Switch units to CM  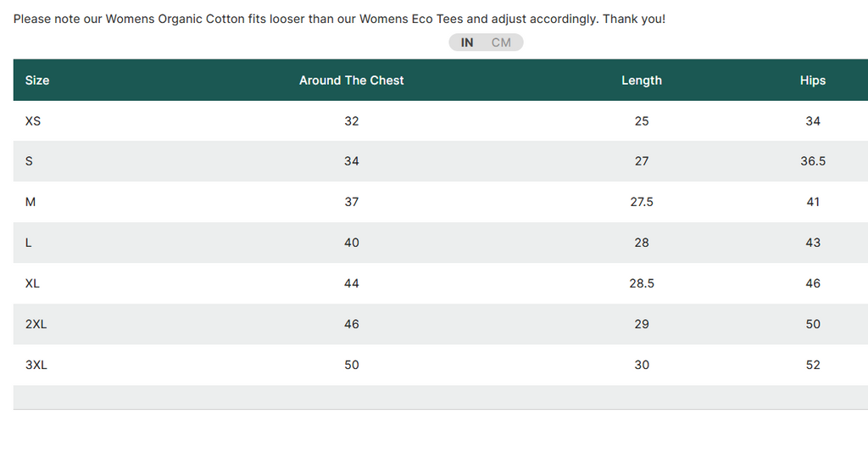coord(501,42)
